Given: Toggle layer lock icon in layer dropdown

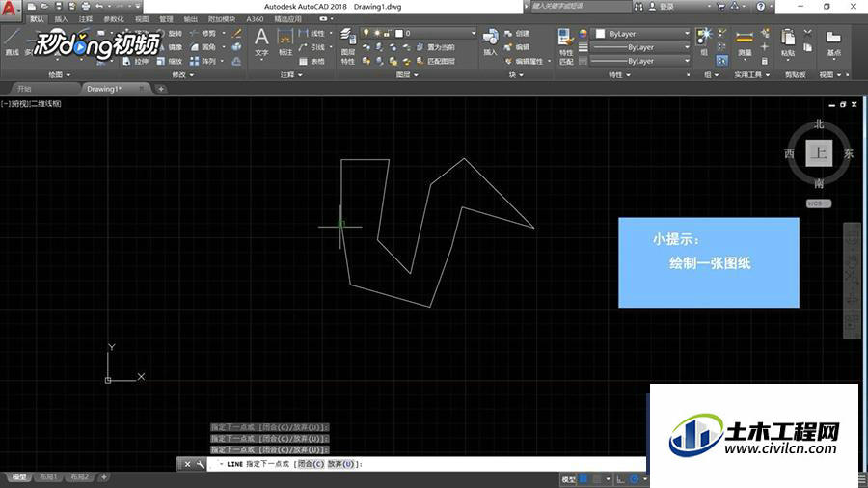Looking at the screenshot, I should tap(387, 33).
